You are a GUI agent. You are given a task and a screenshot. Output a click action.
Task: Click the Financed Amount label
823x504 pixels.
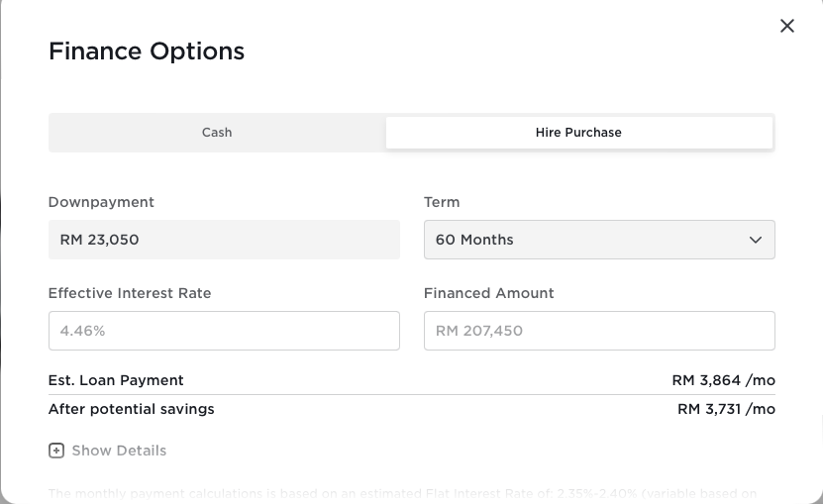pyautogui.click(x=488, y=293)
